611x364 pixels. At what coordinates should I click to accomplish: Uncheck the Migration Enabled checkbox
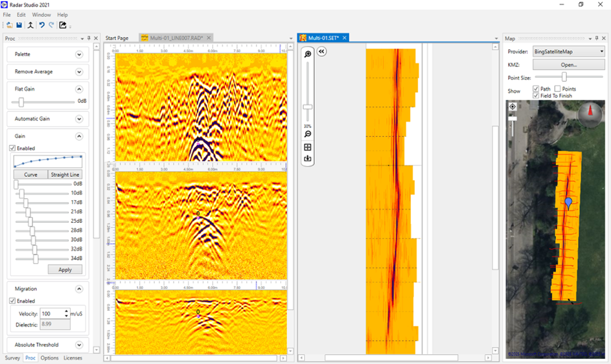[x=12, y=301]
